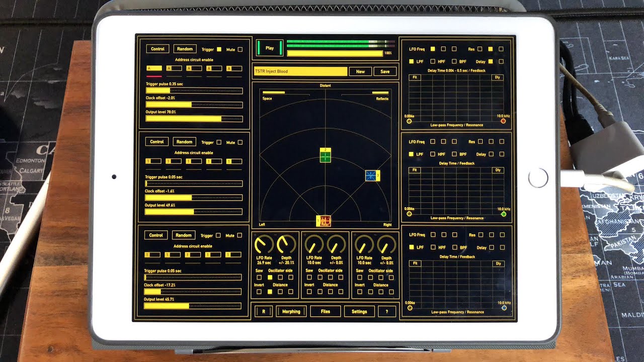Screen dimensions: 644x362
Task: Toggle LPF in the Delay Time 0.004 - 0.5 sec panel
Action: (411, 61)
